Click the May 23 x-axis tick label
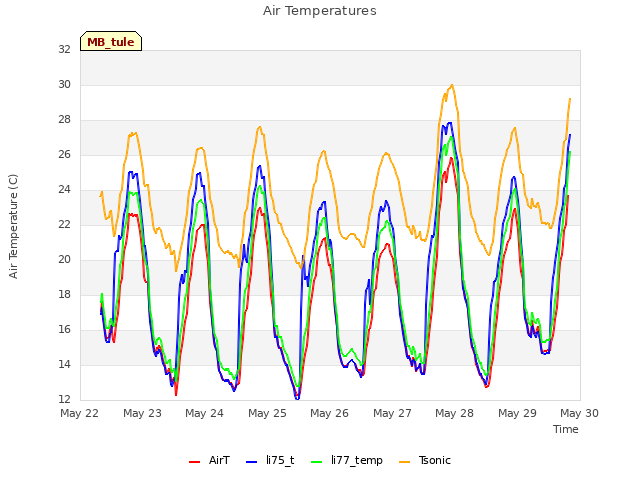Viewport: 640px width, 480px height. pyautogui.click(x=142, y=413)
